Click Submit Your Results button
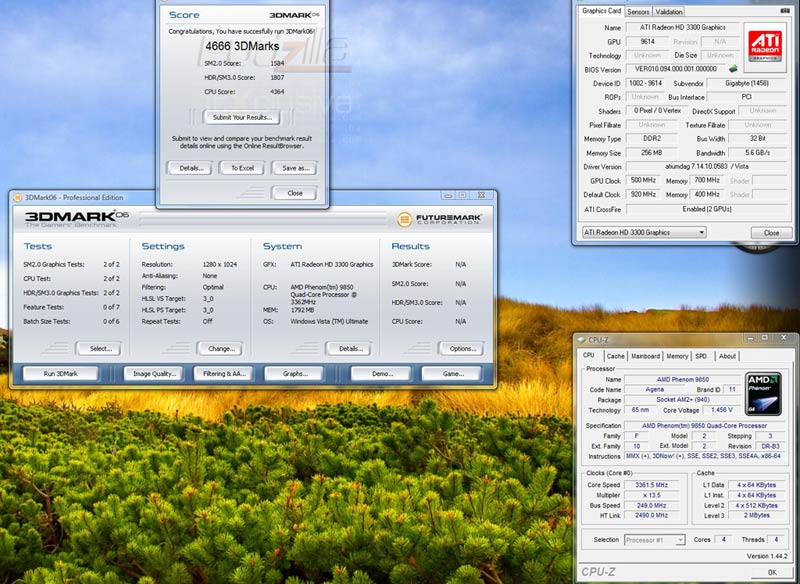The image size is (800, 584). point(243,117)
